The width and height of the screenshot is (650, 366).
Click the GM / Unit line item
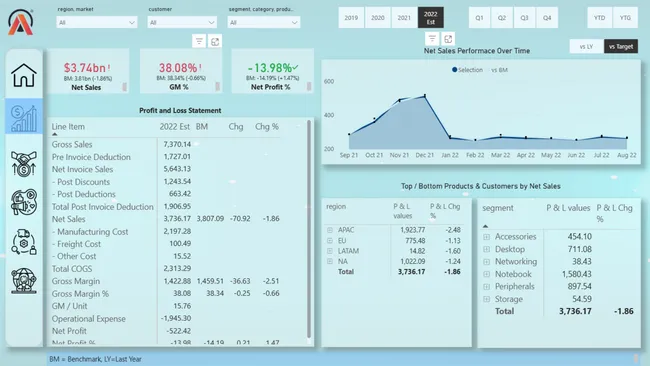pyautogui.click(x=70, y=306)
